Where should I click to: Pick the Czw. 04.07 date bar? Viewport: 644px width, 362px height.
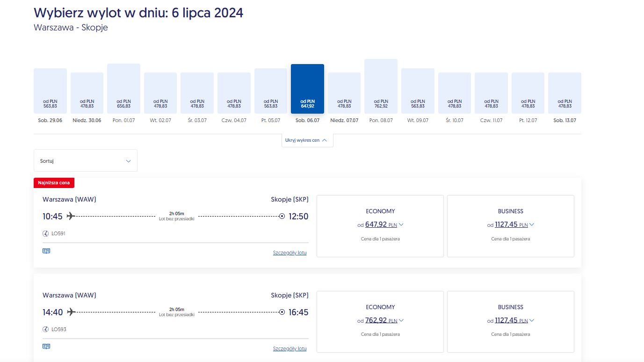234,93
